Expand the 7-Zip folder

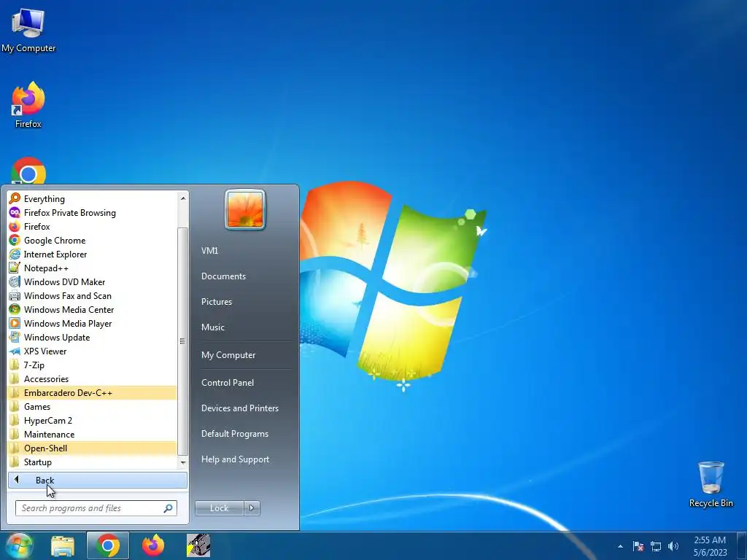tap(92, 365)
